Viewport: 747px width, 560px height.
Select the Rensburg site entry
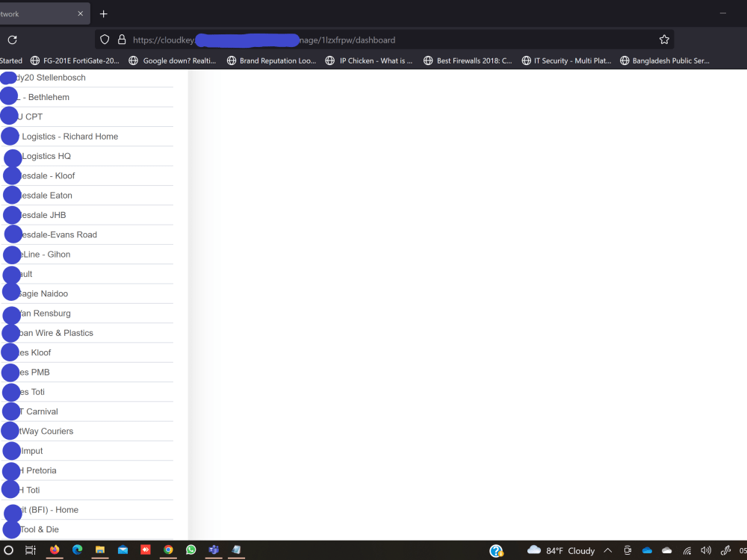[x=87, y=314]
